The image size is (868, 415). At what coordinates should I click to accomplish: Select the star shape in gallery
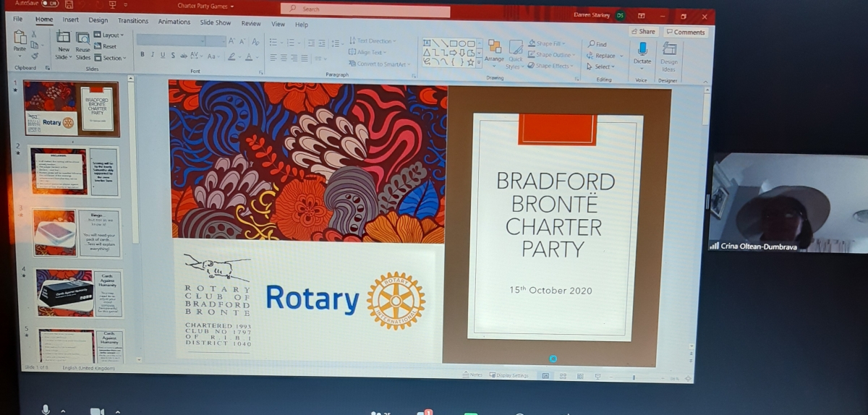471,62
